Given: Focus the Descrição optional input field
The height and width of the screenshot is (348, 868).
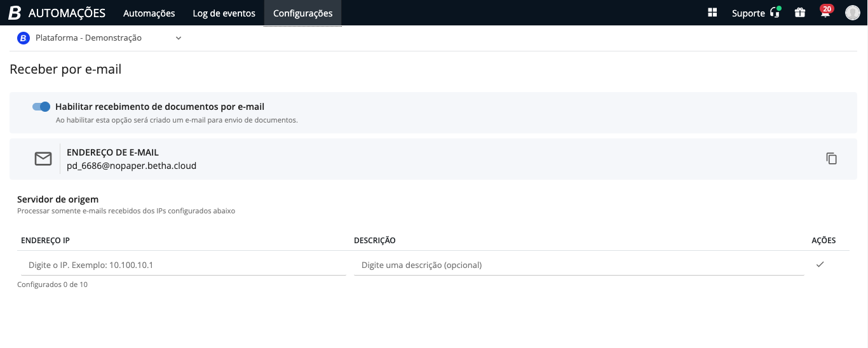Looking at the screenshot, I should [578, 265].
